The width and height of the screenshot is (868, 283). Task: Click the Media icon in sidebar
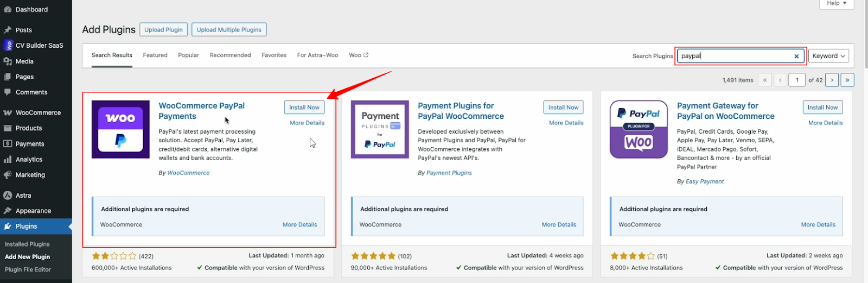click(x=8, y=61)
